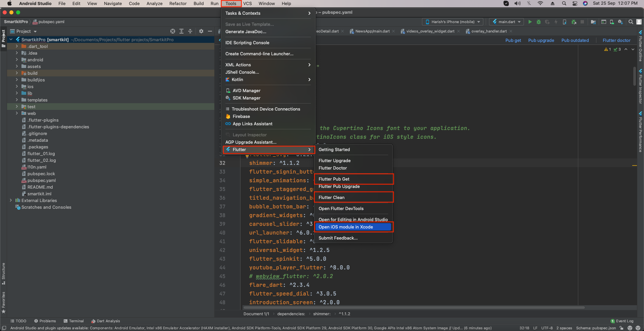Click the green Run app button

click(x=530, y=22)
